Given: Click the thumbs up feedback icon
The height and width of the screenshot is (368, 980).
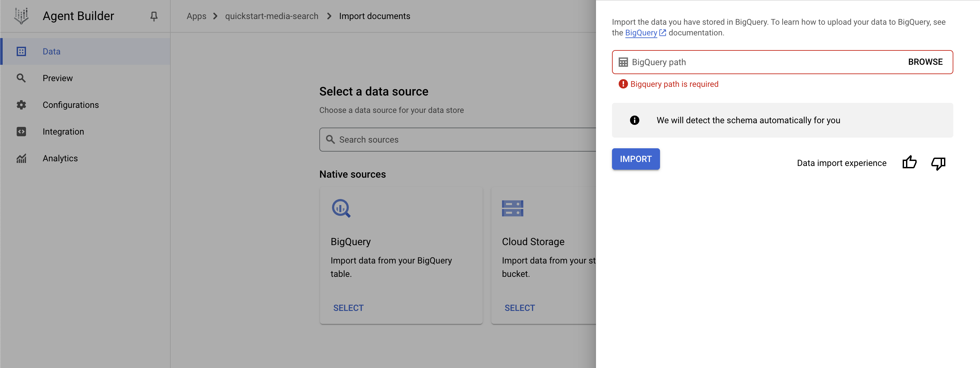Looking at the screenshot, I should 909,163.
